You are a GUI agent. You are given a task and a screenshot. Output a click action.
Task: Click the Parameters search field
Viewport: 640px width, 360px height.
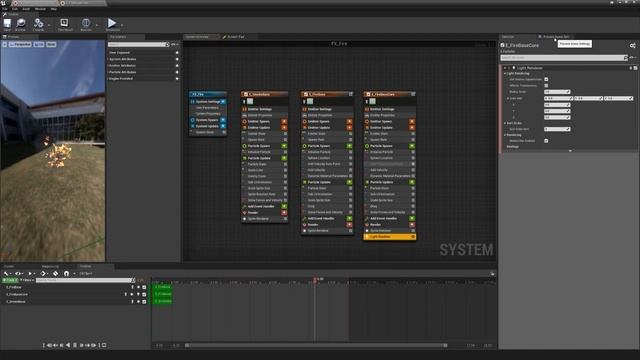(x=138, y=44)
